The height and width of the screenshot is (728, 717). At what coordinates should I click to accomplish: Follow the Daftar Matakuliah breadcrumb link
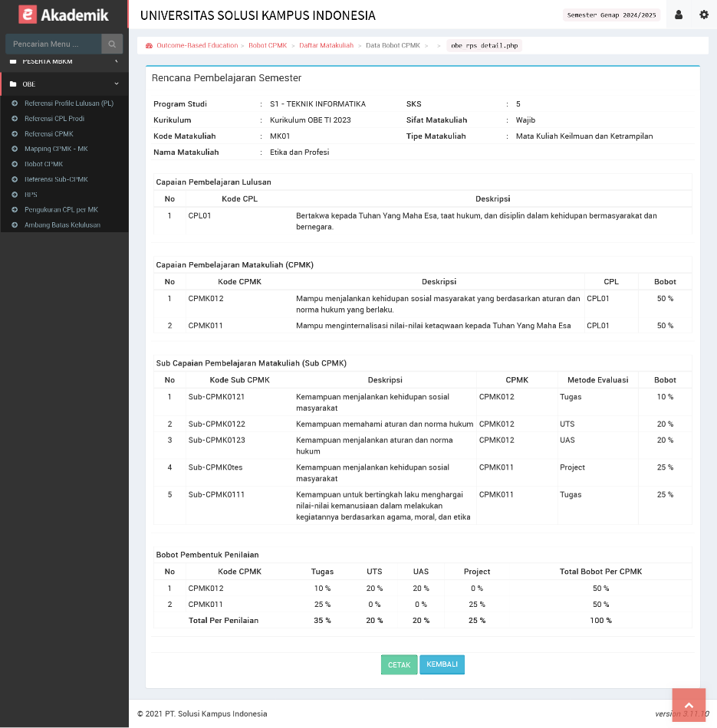(326, 46)
